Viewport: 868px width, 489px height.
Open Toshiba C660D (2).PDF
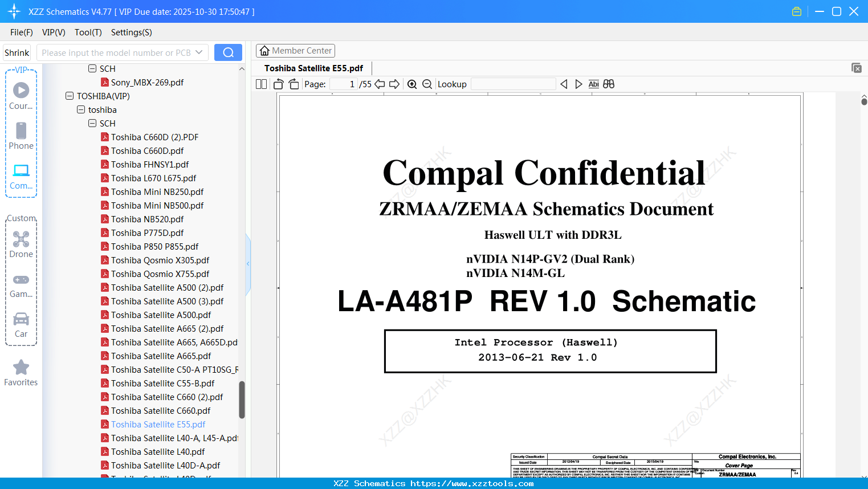pos(150,137)
